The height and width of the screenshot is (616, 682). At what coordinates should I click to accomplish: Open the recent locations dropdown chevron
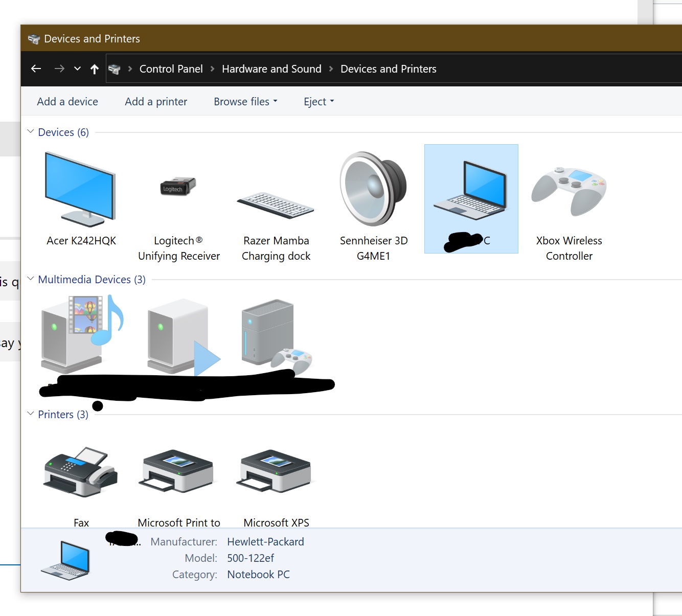coord(77,69)
